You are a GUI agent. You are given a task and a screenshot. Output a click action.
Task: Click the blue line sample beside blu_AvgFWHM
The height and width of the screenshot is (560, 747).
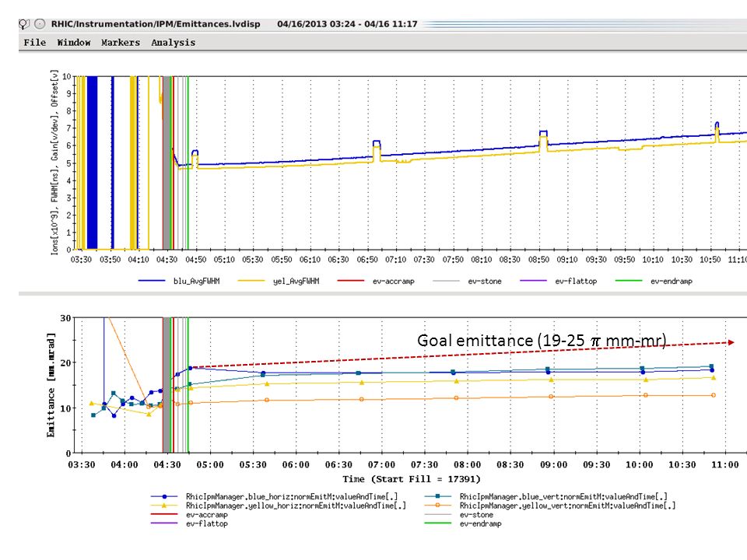152,281
